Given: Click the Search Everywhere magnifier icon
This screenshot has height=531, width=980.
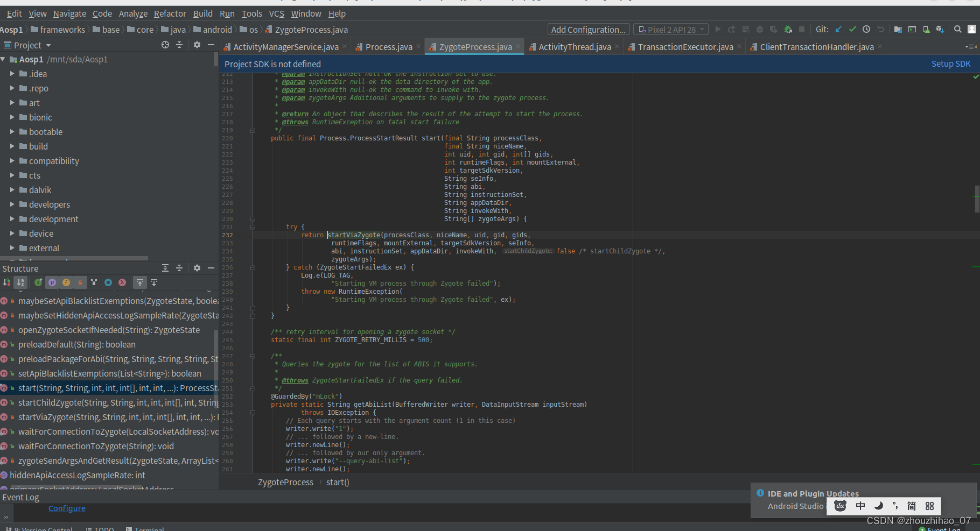Looking at the screenshot, I should [958, 30].
